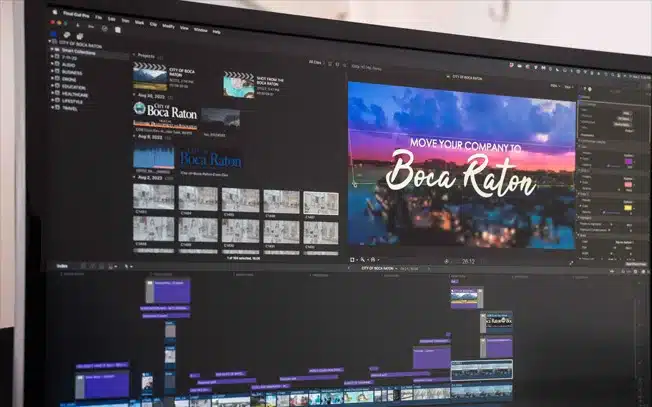The image size is (652, 407).
Task: Open the Transform tool dropdown under viewer
Action: pyautogui.click(x=354, y=259)
